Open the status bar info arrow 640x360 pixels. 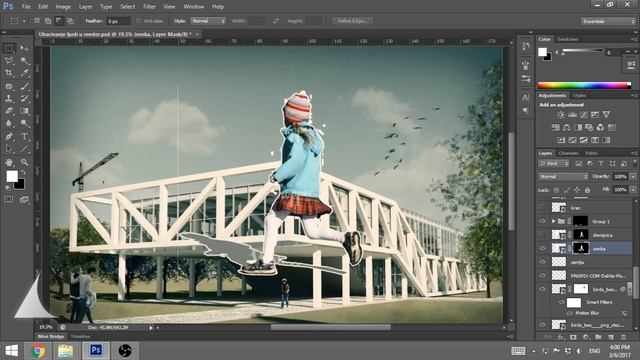click(x=151, y=327)
